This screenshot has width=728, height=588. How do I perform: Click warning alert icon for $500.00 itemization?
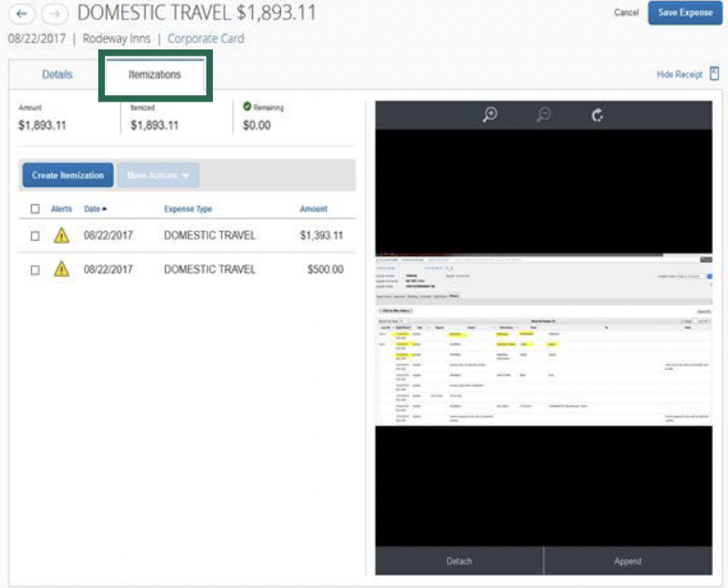pos(61,269)
